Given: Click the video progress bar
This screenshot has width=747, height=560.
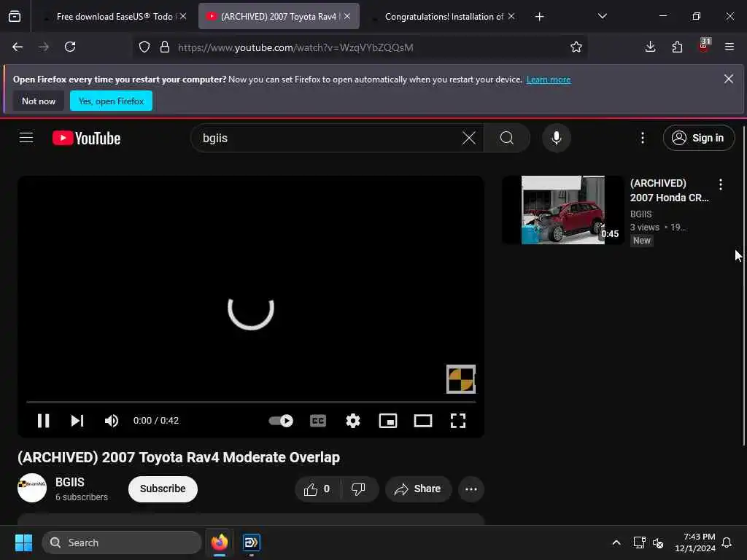Looking at the screenshot, I should (251, 402).
